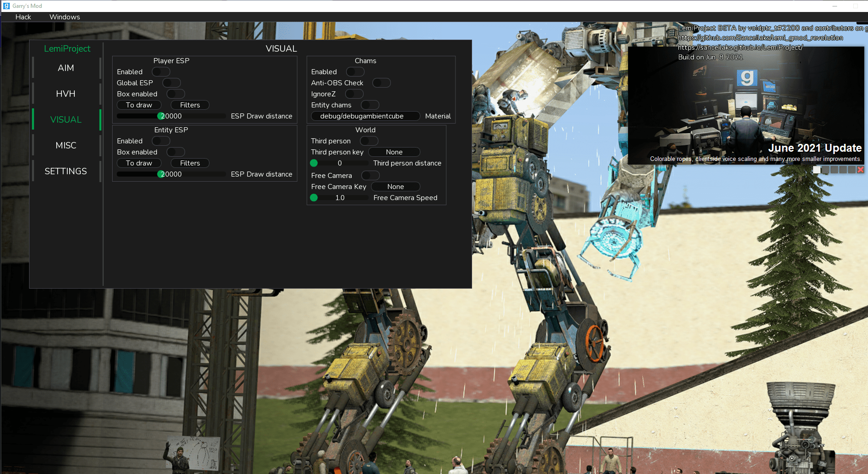Open Entity ESP To draw dropdown
Image resolution: width=868 pixels, height=474 pixels.
139,163
